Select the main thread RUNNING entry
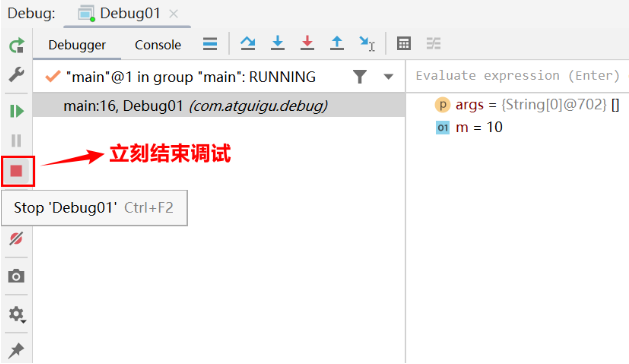 [191, 77]
